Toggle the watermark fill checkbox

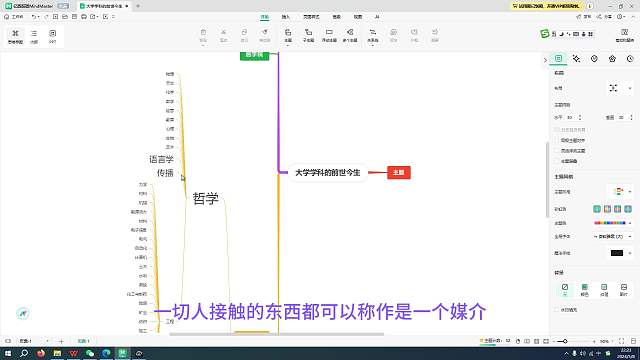557,310
